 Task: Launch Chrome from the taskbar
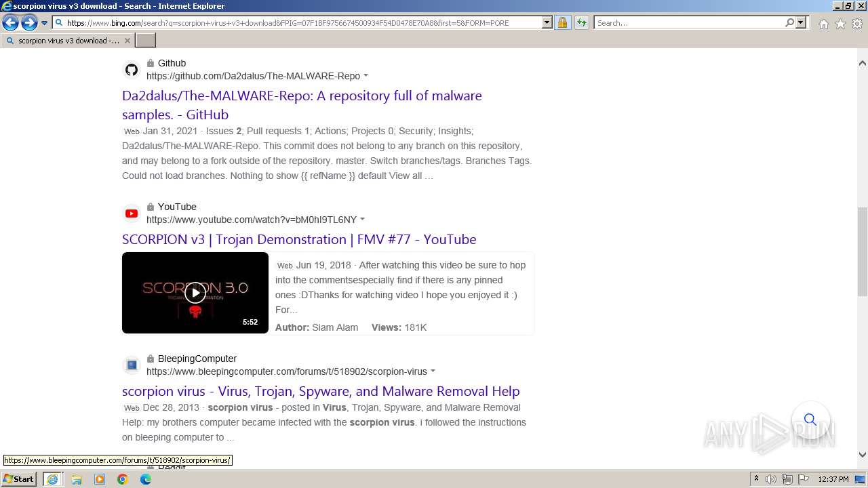point(123,479)
